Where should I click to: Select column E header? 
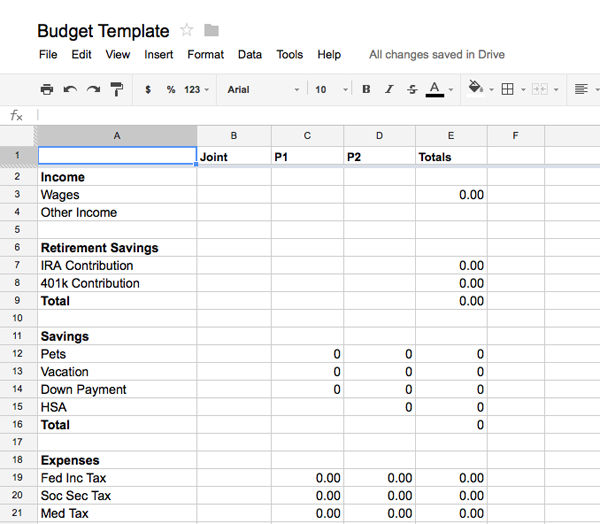[451, 136]
